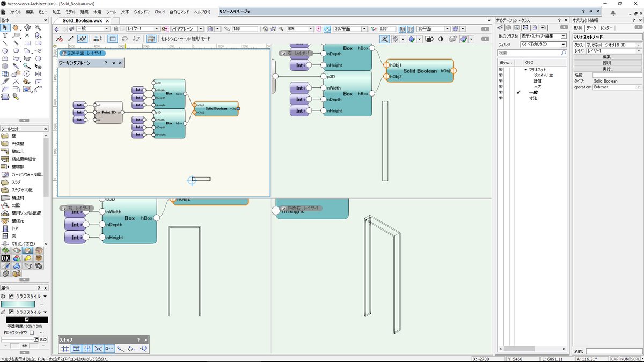This screenshot has height=362, width=644.
Task: Toggle visibility of 寸法 class
Action: coord(501,98)
